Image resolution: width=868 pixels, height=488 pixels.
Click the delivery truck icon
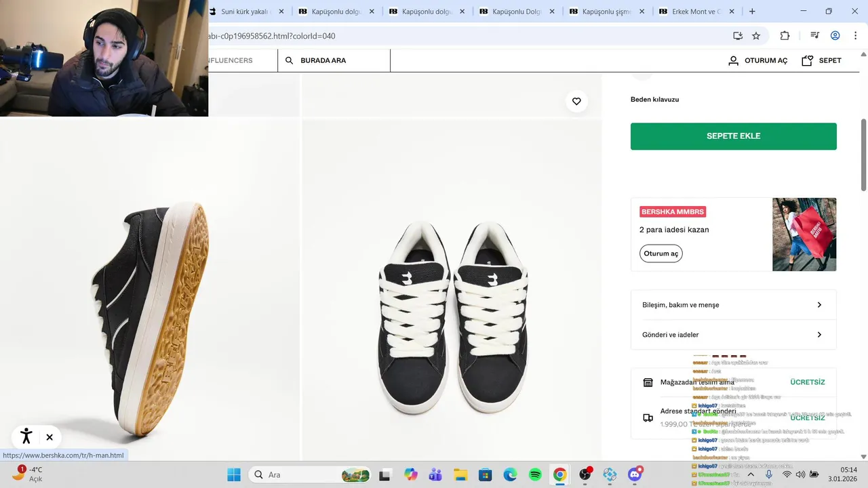click(x=648, y=418)
